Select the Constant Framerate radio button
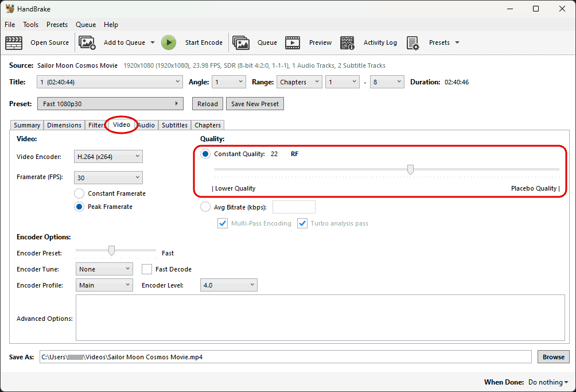 pyautogui.click(x=79, y=193)
